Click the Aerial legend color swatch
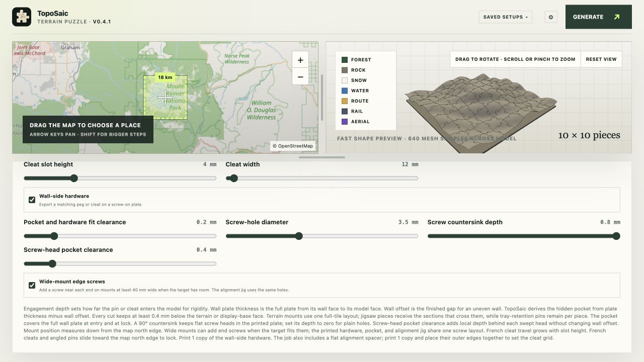644x362 pixels. [345, 122]
